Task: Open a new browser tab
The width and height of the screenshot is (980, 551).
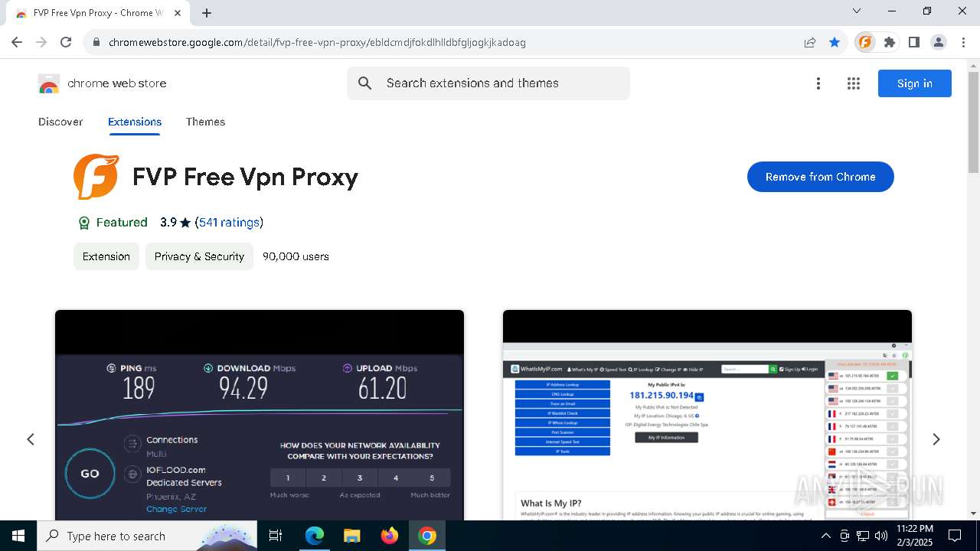Action: 207,13
